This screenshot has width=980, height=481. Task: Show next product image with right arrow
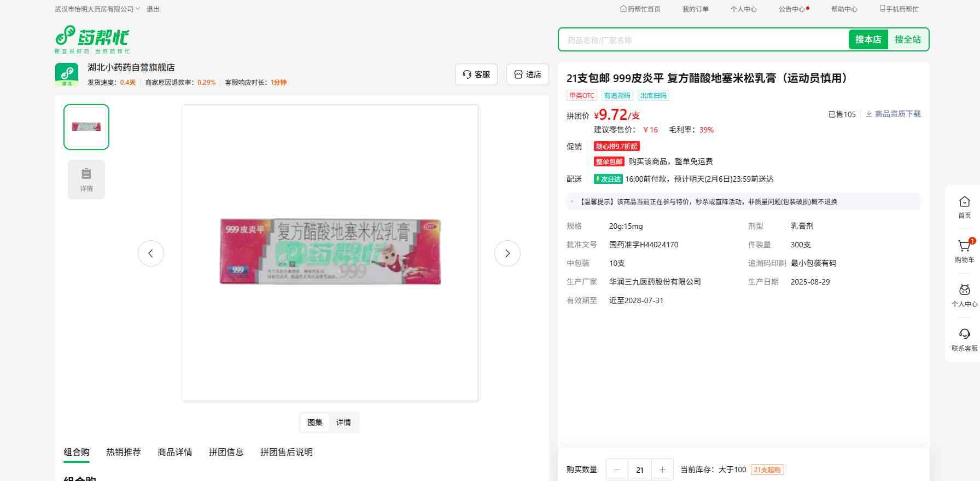point(507,253)
